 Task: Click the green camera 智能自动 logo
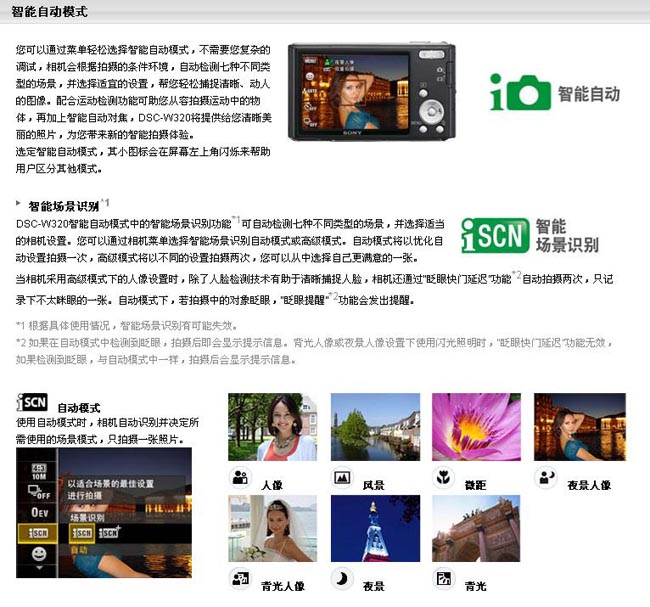(x=520, y=94)
